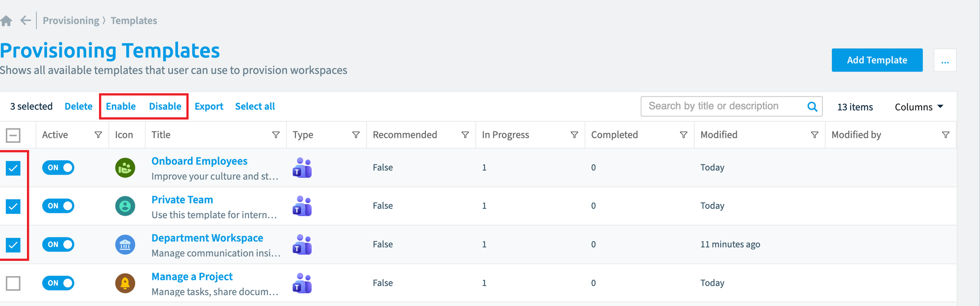Check the Manage a Project row checkbox
Viewport: 980px width, 306px height.
[13, 283]
